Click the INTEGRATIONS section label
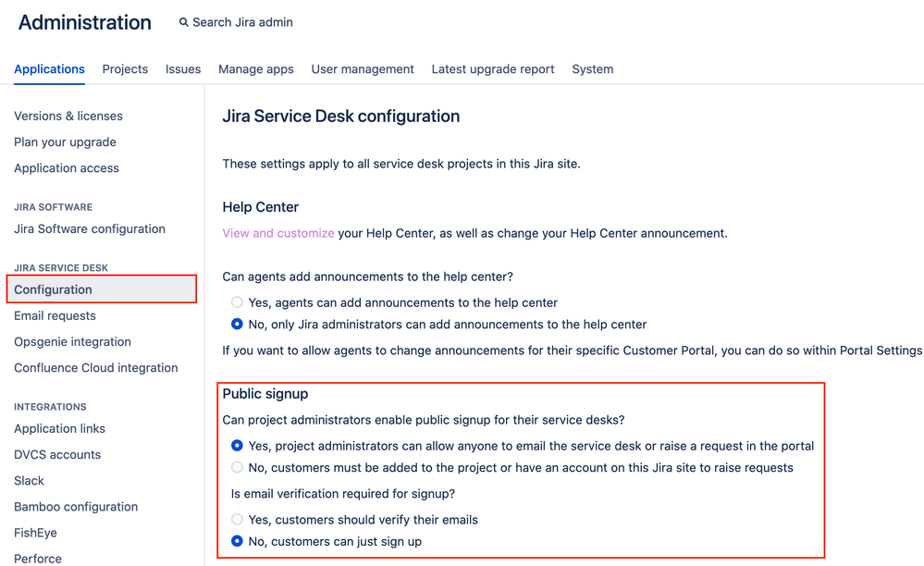Screen dimensions: 924x566 click(50, 407)
